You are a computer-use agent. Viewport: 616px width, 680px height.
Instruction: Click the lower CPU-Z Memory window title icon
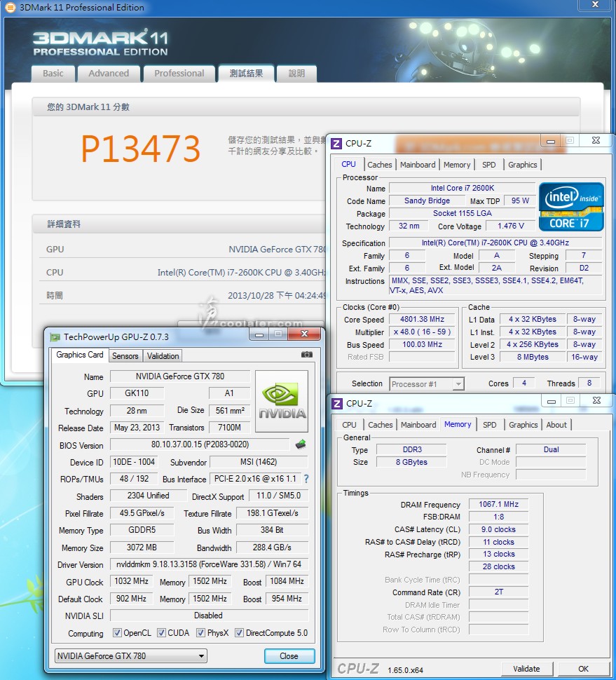[337, 404]
